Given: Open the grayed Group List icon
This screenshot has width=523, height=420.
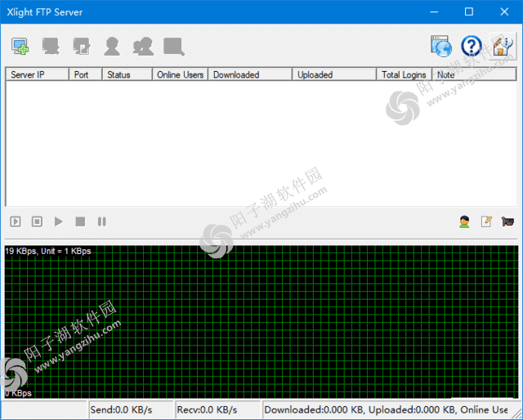Looking at the screenshot, I should coord(143,46).
